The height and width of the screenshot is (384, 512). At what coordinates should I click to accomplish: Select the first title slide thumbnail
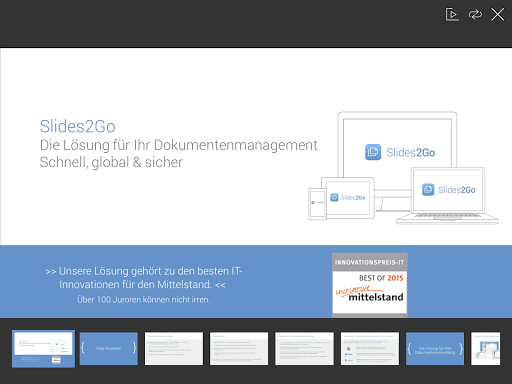coord(43,349)
